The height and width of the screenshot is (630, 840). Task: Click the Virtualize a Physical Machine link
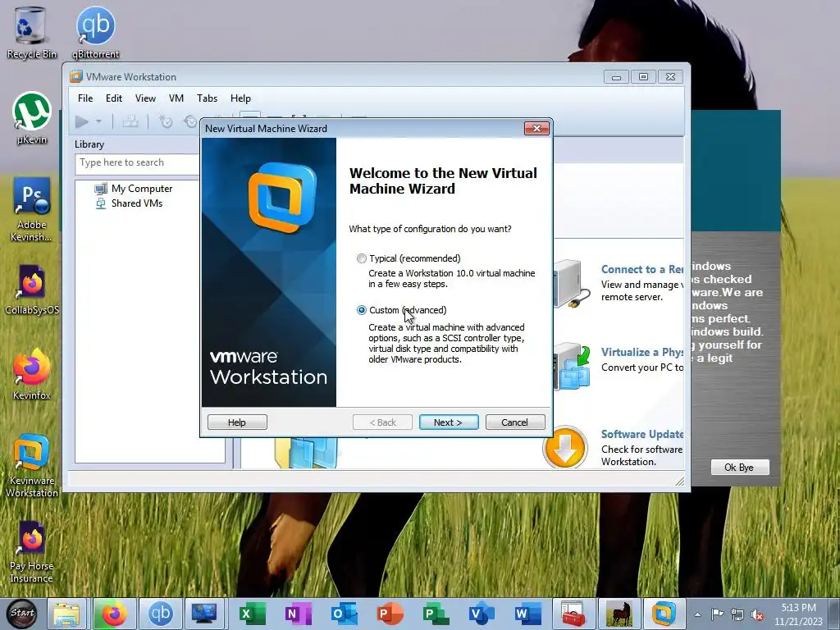[x=641, y=352]
